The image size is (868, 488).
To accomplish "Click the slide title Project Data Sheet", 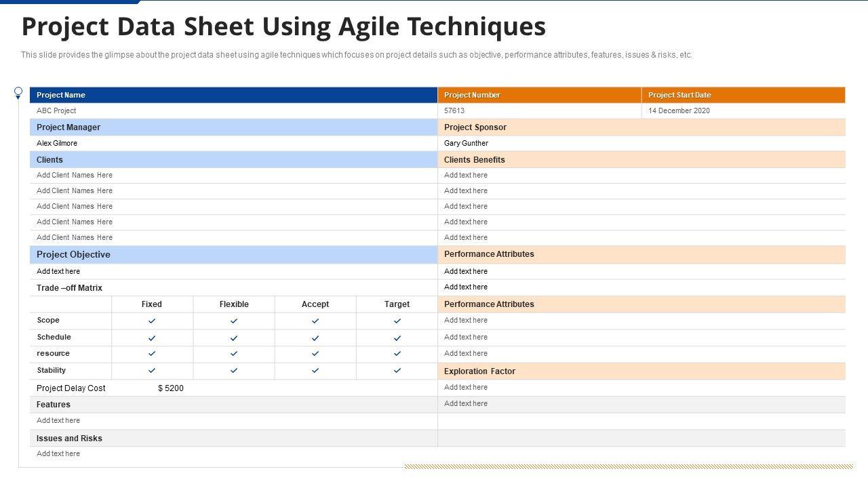I will 283,26.
